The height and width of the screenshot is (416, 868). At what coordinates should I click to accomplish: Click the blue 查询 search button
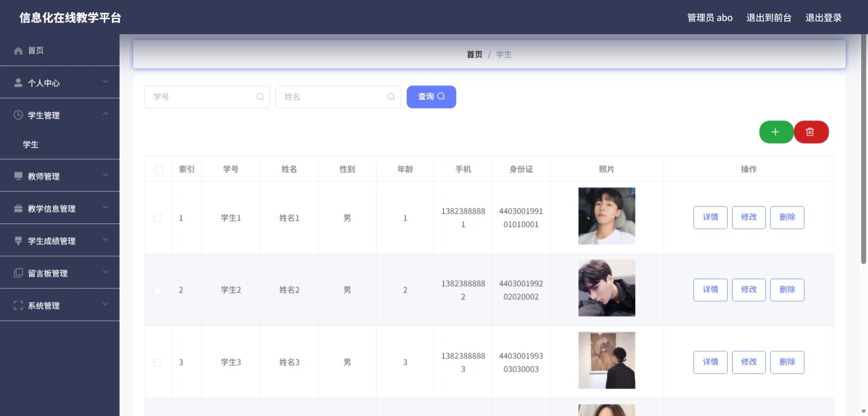[431, 97]
